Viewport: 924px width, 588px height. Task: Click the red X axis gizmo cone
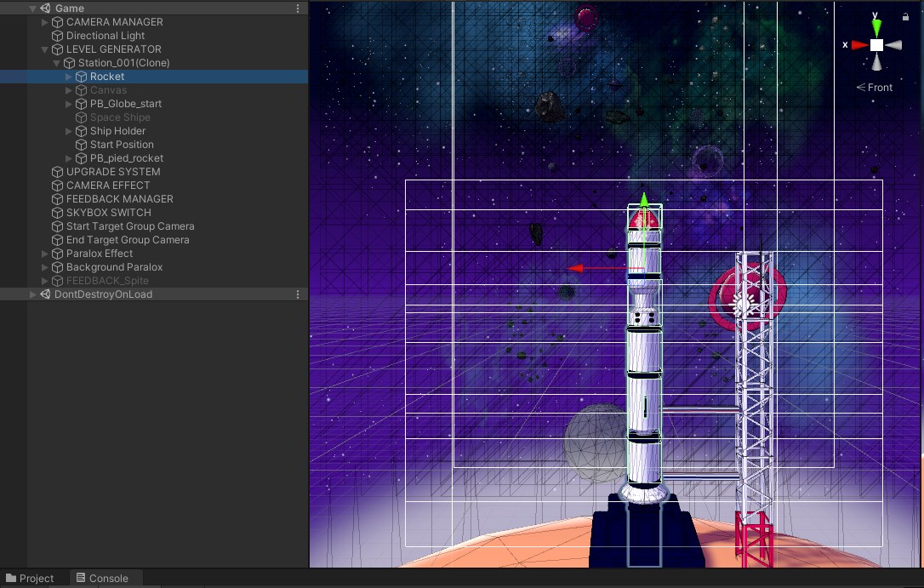[860, 45]
